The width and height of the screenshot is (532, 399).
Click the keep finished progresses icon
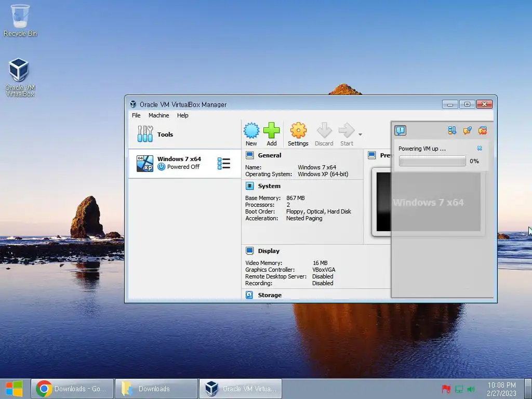point(467,130)
